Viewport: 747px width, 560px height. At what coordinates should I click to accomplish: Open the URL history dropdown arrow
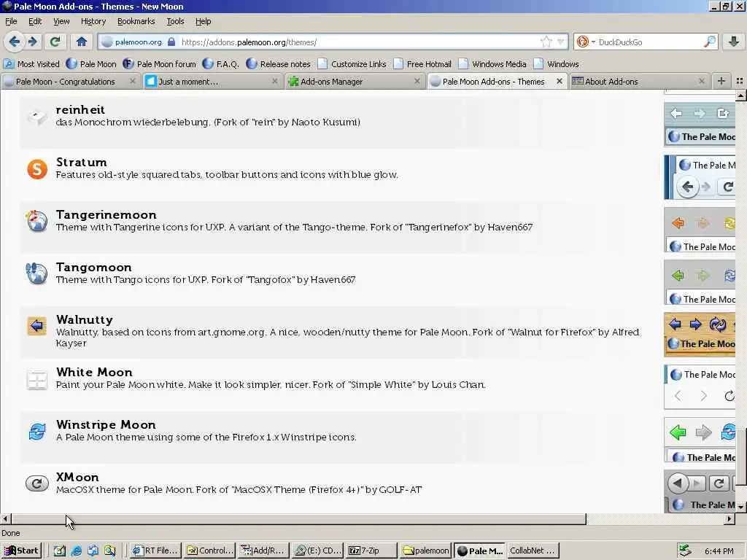(x=561, y=42)
